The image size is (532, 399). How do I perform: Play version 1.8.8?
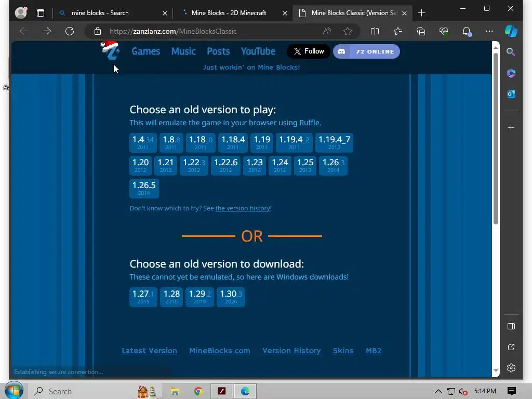[171, 142]
